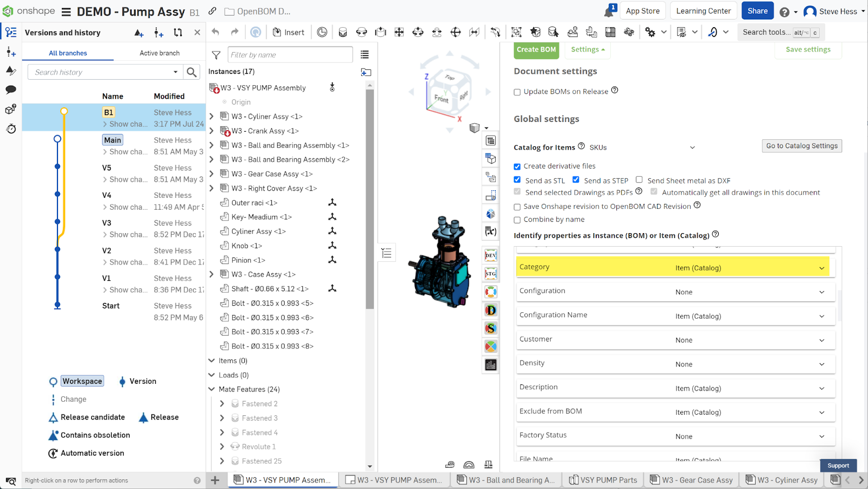Open the hamburger document menu
Screen dimensions: 868x489
pyautogui.click(x=66, y=11)
